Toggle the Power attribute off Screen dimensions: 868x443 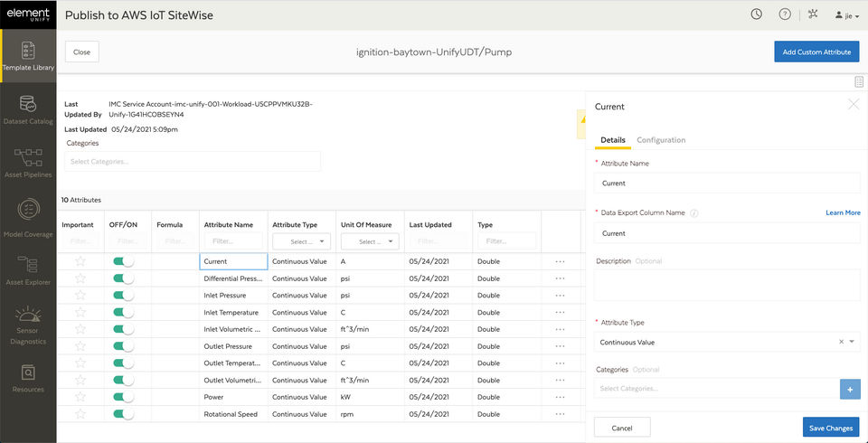[124, 397]
